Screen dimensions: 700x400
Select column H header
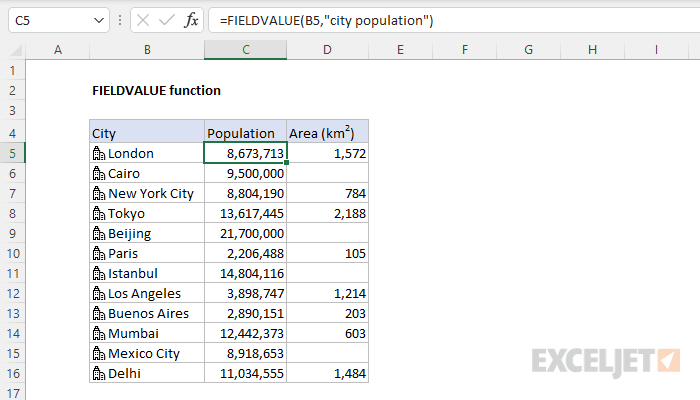[592, 50]
